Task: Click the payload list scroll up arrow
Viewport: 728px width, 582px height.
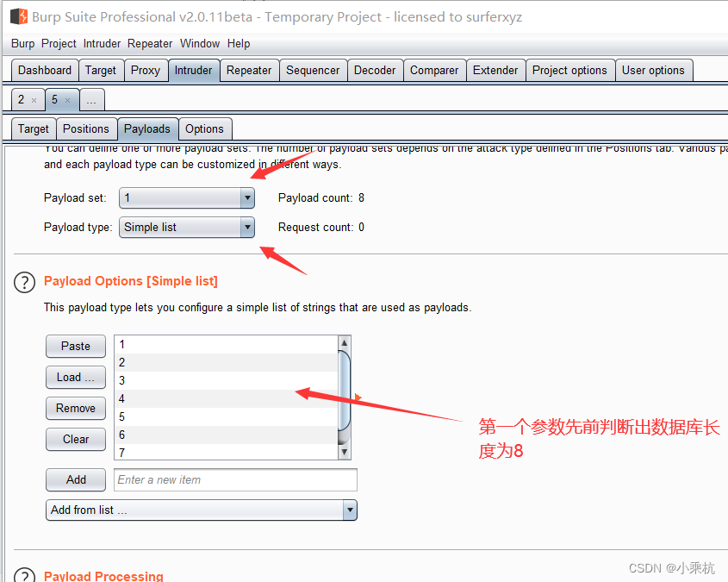Action: [344, 343]
